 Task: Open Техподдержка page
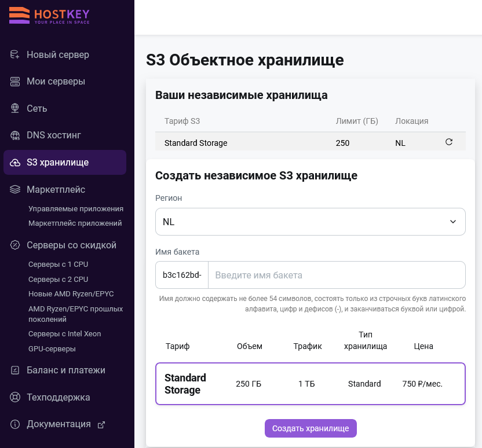tap(59, 397)
